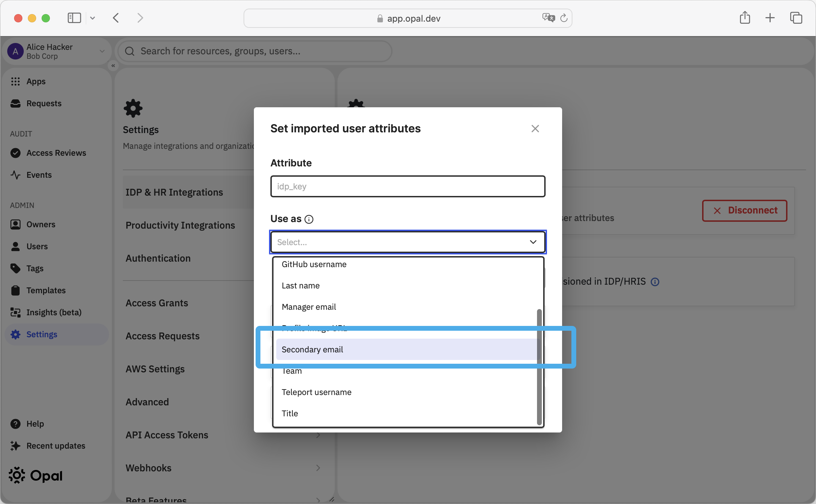Open AWS Settings section
Screen dimensions: 816x504
coord(155,369)
